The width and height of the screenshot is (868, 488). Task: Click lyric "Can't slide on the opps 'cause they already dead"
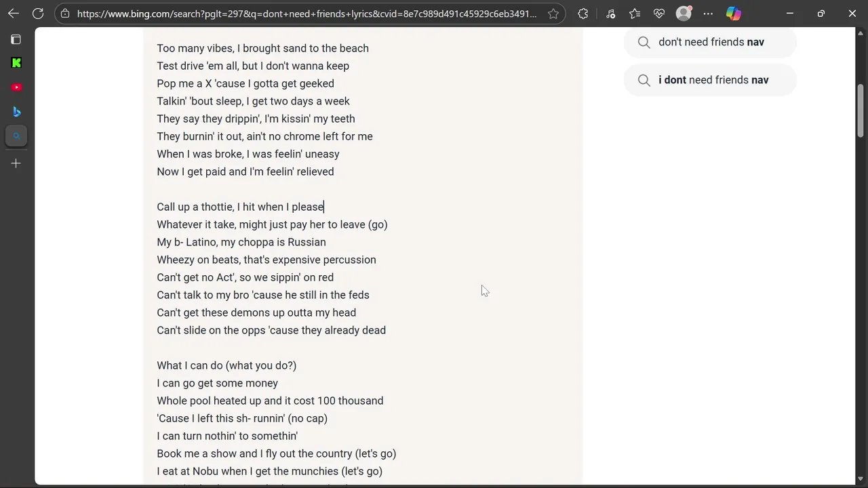(x=271, y=330)
